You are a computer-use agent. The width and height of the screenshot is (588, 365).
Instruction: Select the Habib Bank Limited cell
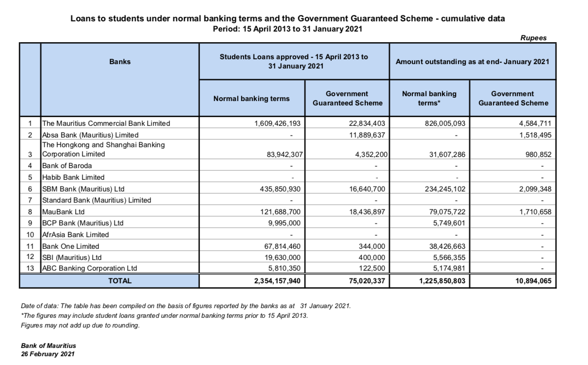click(73, 177)
